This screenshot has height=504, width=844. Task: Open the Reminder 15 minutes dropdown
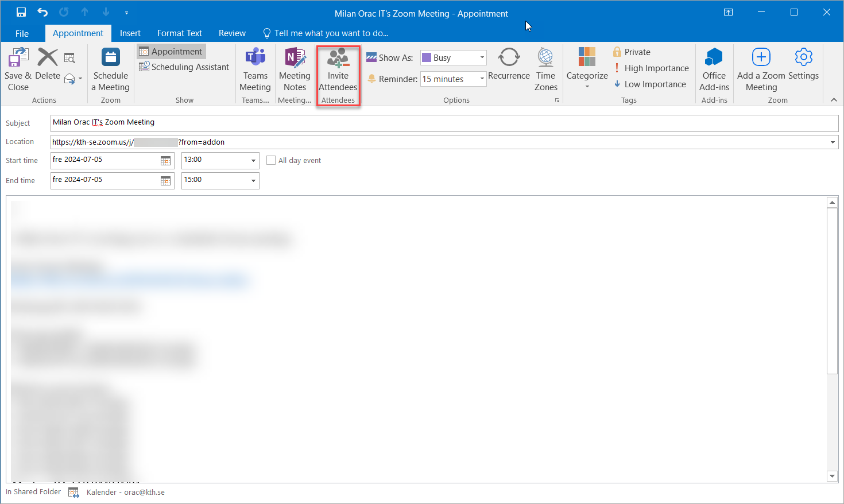click(482, 79)
